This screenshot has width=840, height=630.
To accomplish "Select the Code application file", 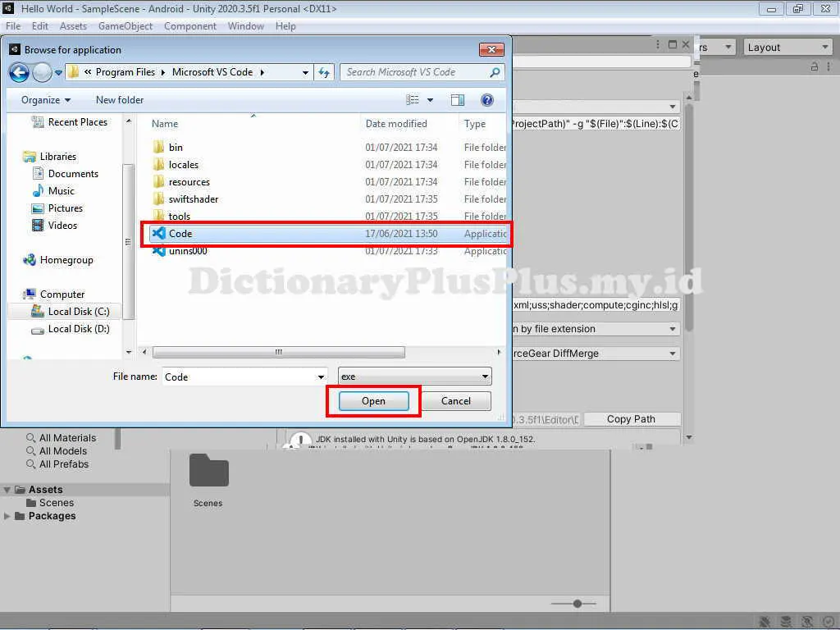I will (327, 234).
